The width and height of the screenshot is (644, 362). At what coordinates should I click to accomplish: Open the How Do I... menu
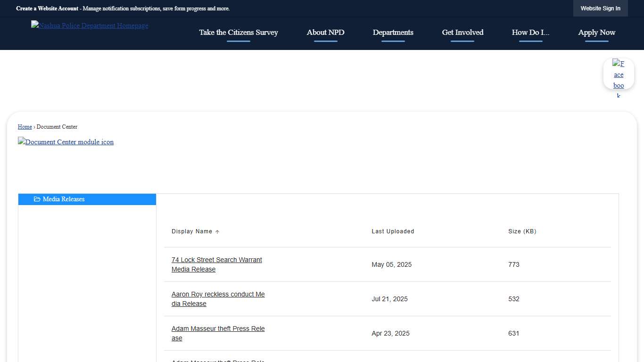[x=530, y=33]
